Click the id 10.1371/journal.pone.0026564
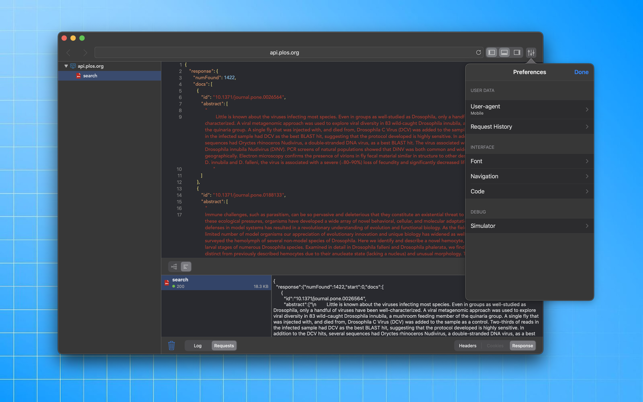Screen dimensions: 643x402 click(248, 97)
